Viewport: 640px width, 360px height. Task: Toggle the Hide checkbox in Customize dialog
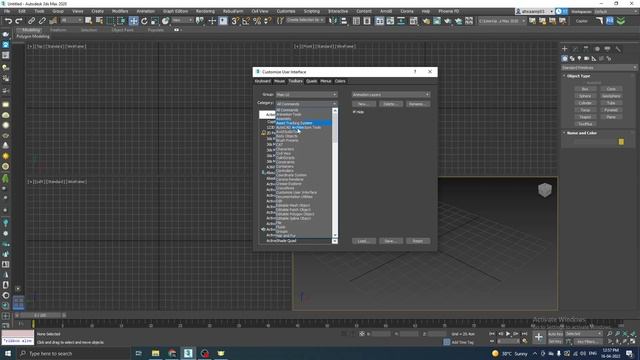coord(354,112)
